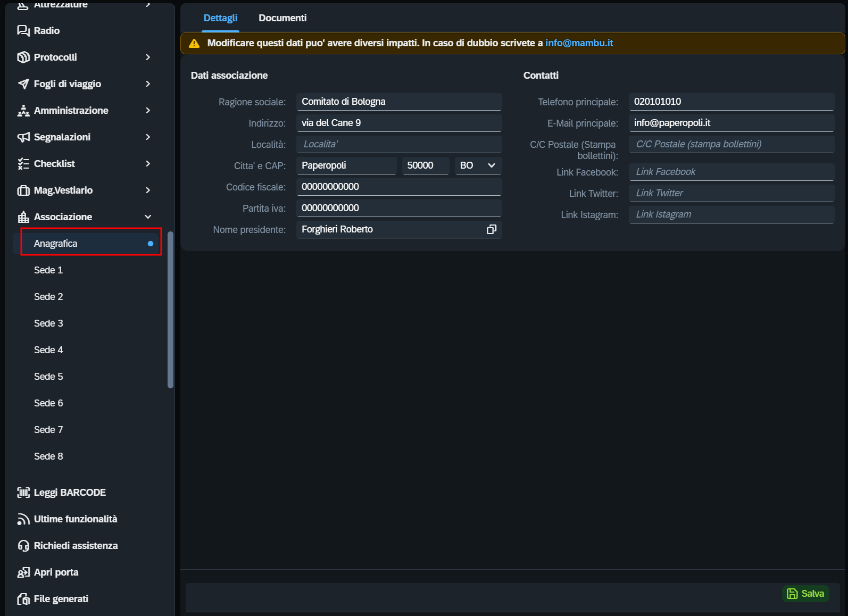The width and height of the screenshot is (848, 616).
Task: Click the Salva button
Action: [805, 594]
